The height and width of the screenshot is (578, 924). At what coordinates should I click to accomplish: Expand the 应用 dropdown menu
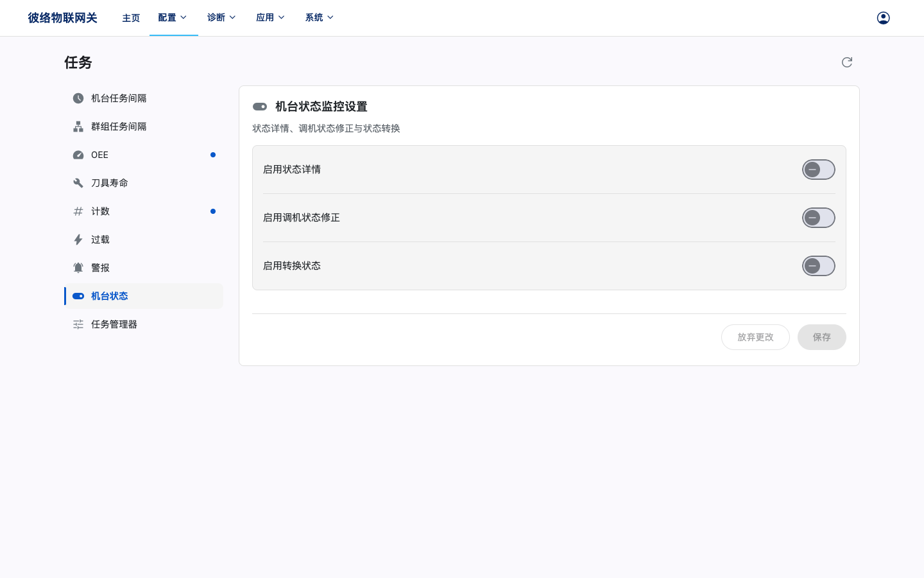click(271, 18)
